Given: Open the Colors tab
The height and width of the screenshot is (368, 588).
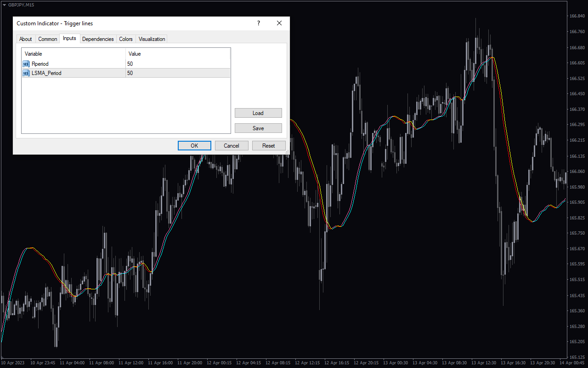Looking at the screenshot, I should coord(126,39).
